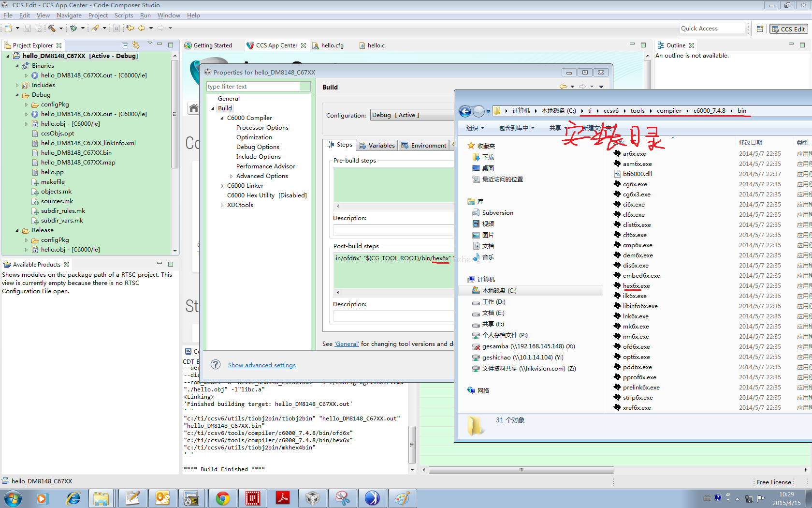Open the New wizard dropdown arrow

pyautogui.click(x=17, y=28)
